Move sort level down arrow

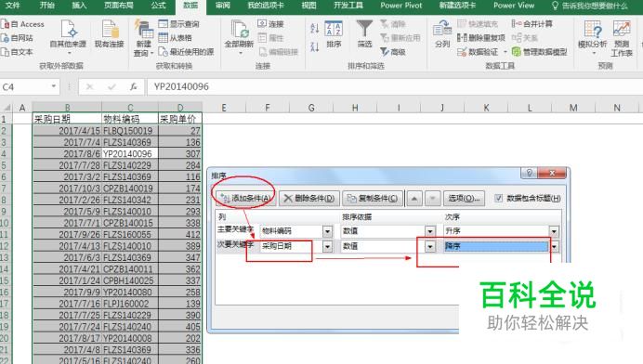(433, 199)
